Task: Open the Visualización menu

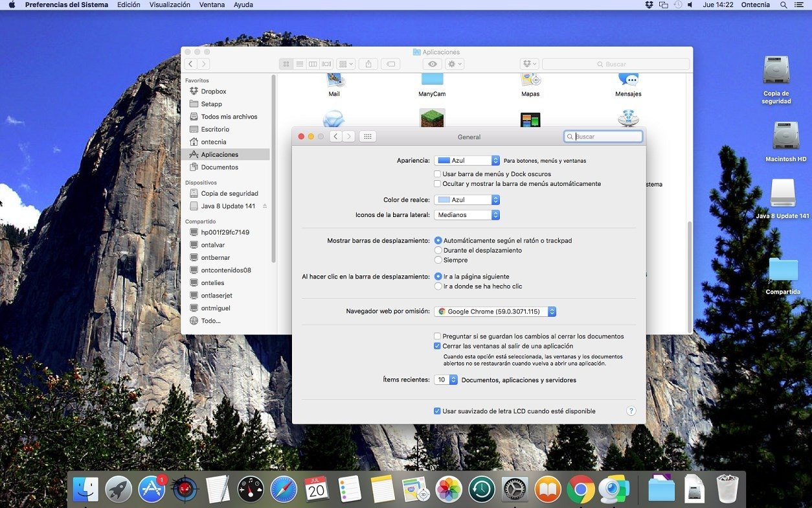Action: (x=170, y=5)
